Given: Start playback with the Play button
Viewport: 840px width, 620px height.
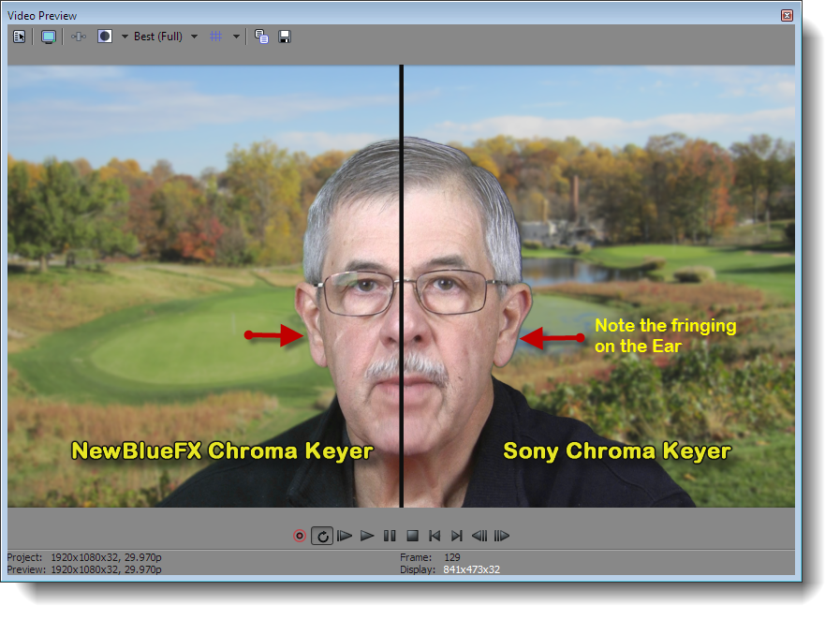Looking at the screenshot, I should 367,536.
